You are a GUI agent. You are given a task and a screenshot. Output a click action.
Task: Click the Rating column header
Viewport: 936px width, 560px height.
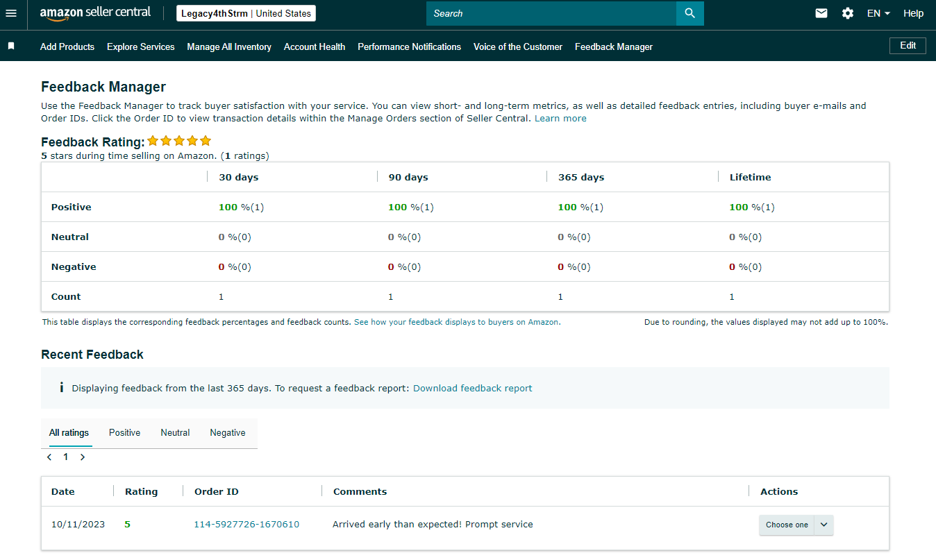(x=141, y=491)
